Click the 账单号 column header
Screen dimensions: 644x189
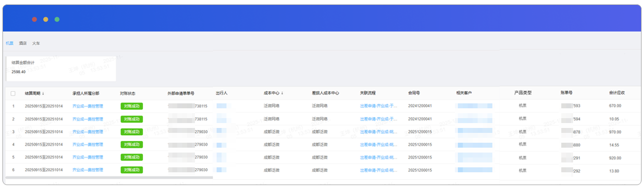coord(566,93)
